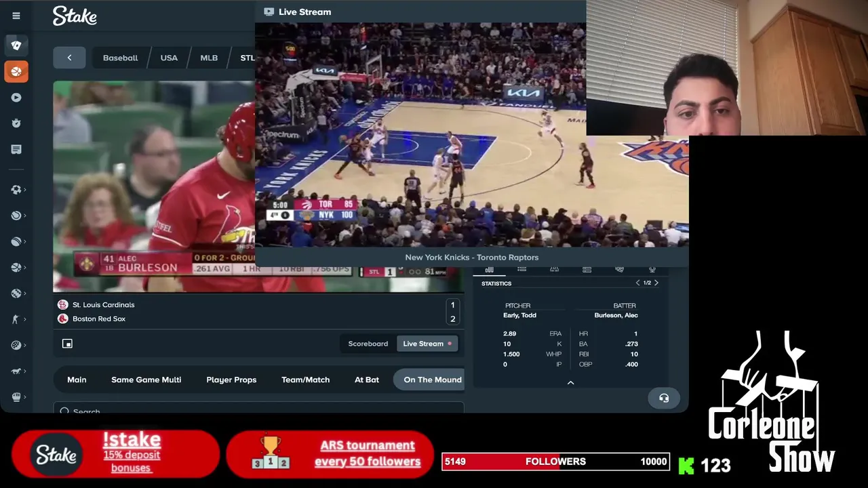This screenshot has width=868, height=488.
Task: Go to next statistics page arrow
Action: tap(656, 283)
